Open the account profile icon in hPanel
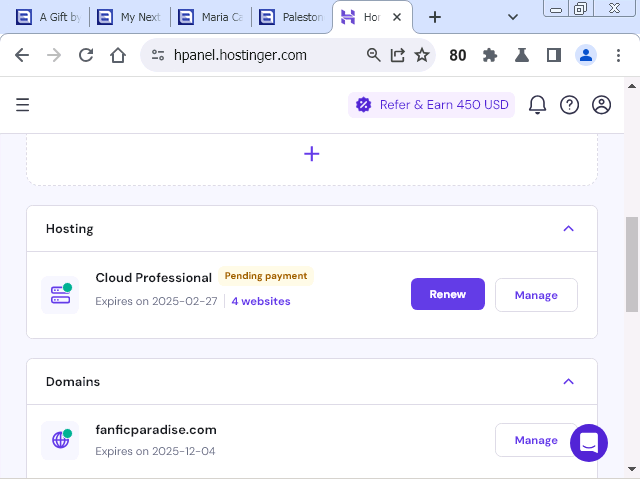 pyautogui.click(x=601, y=105)
